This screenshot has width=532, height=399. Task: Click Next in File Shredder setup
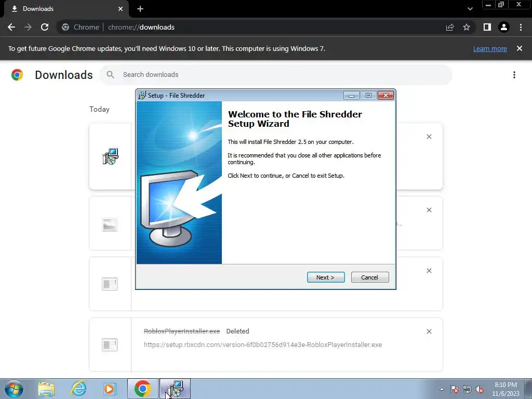(326, 277)
